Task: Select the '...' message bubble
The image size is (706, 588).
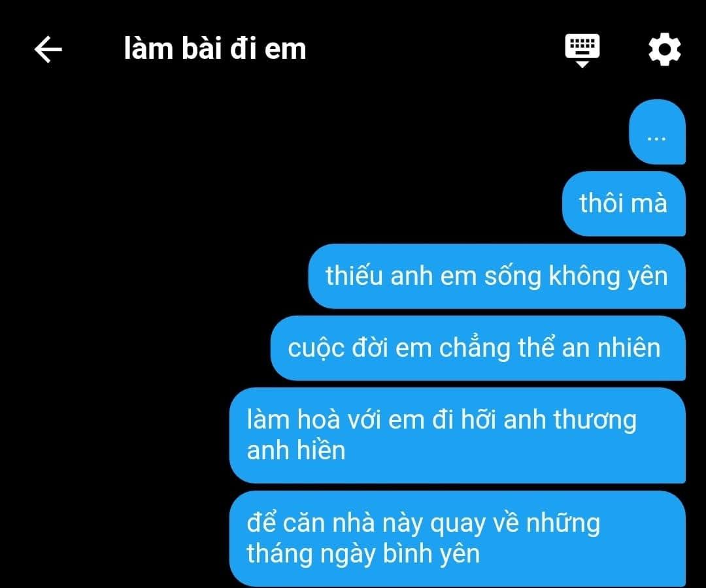Action: pyautogui.click(x=658, y=132)
